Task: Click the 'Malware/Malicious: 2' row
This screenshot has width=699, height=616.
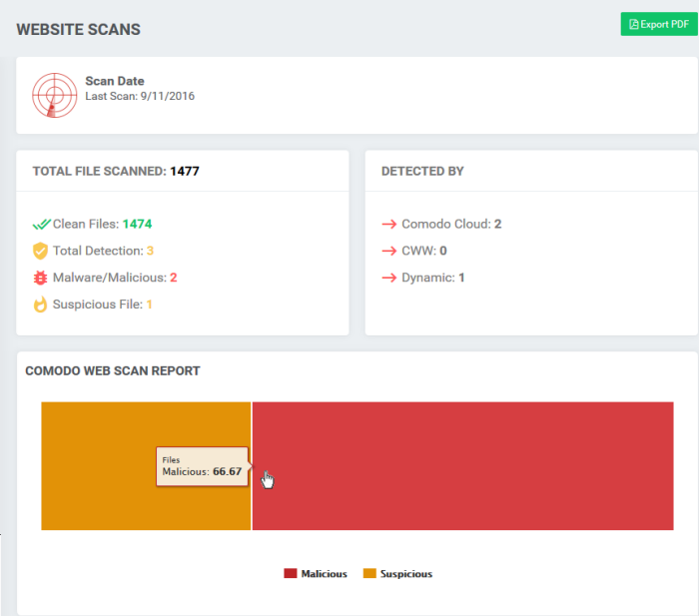Action: (105, 278)
